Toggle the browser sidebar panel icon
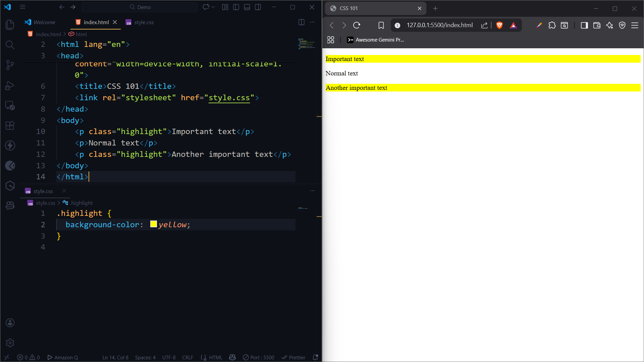Viewport: 644px width, 362px height. tap(584, 25)
